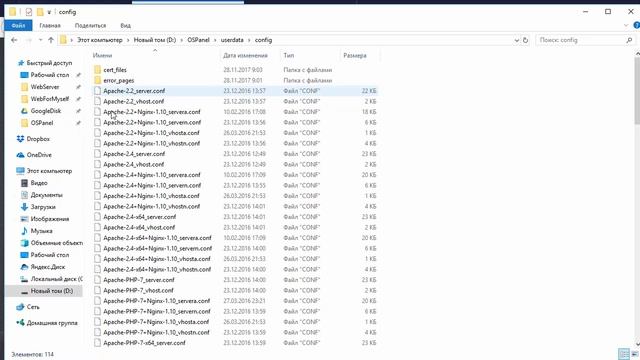Open Музыка folder
Screen dimensions: 640x360
tap(41, 231)
